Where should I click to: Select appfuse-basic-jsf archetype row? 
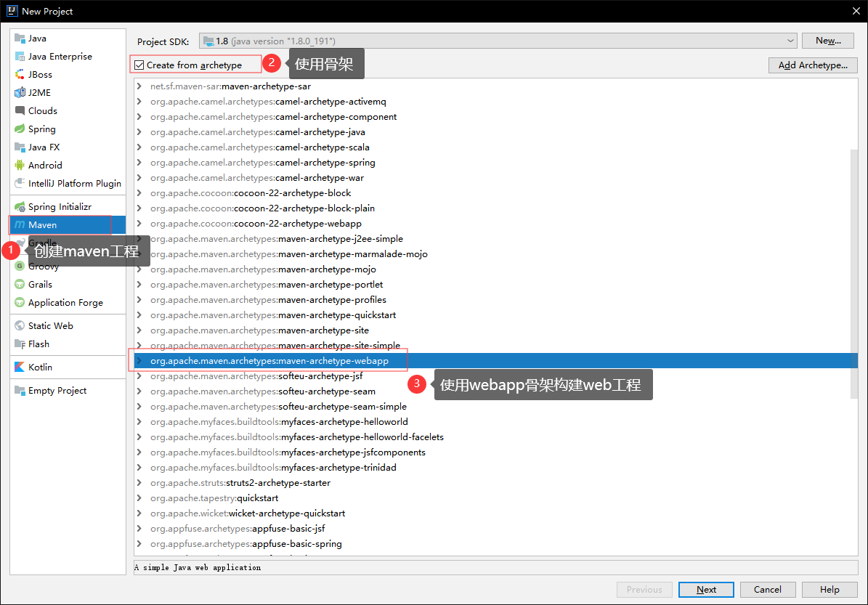tap(495, 529)
